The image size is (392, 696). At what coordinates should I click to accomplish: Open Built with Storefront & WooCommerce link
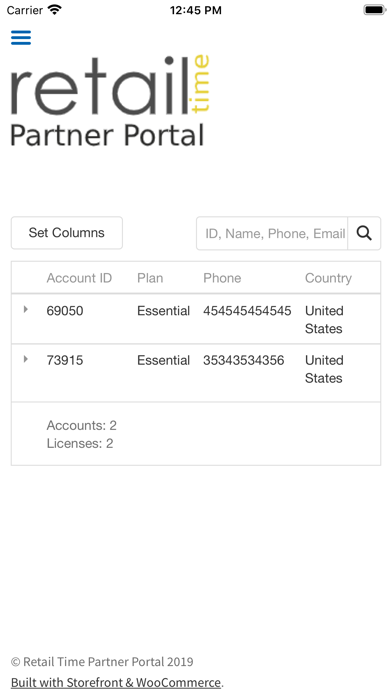116,682
